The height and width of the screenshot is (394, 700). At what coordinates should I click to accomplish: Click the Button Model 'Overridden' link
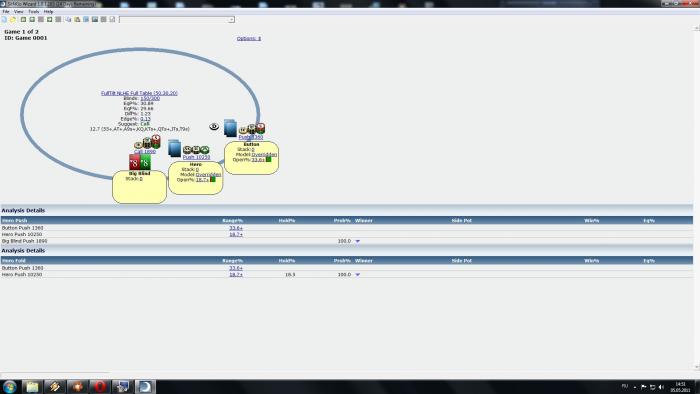pyautogui.click(x=264, y=154)
